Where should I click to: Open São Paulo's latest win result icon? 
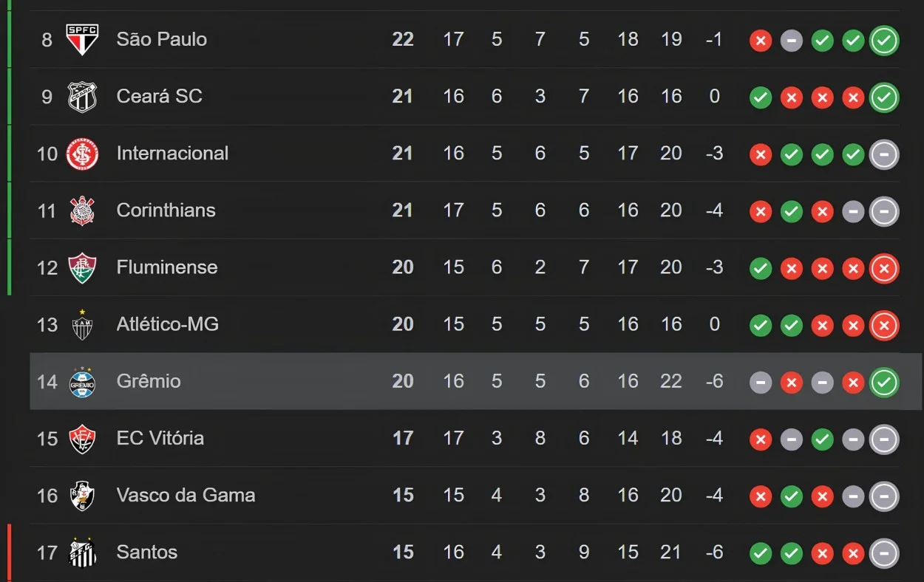tap(884, 40)
